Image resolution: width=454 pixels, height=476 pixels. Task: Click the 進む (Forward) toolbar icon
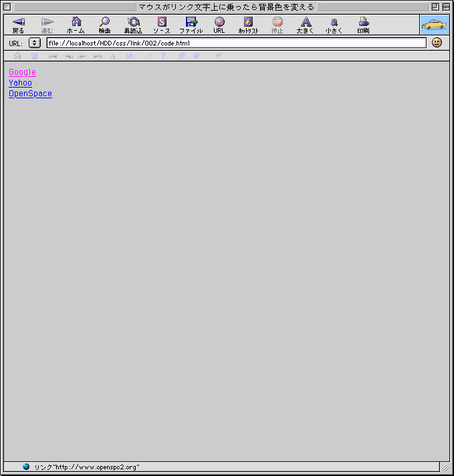click(x=47, y=25)
